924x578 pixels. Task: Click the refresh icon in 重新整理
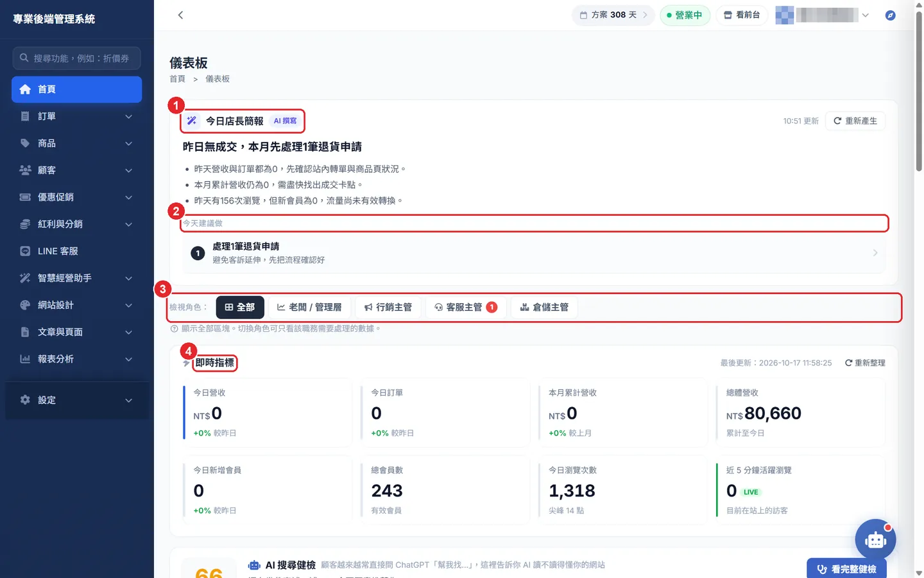848,363
